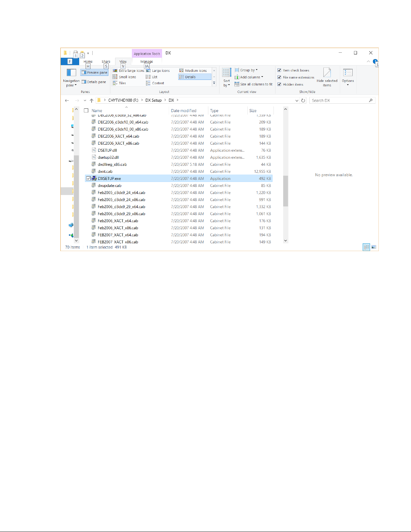Go up one folder level
Screen dimensions: 411x532
click(x=92, y=100)
